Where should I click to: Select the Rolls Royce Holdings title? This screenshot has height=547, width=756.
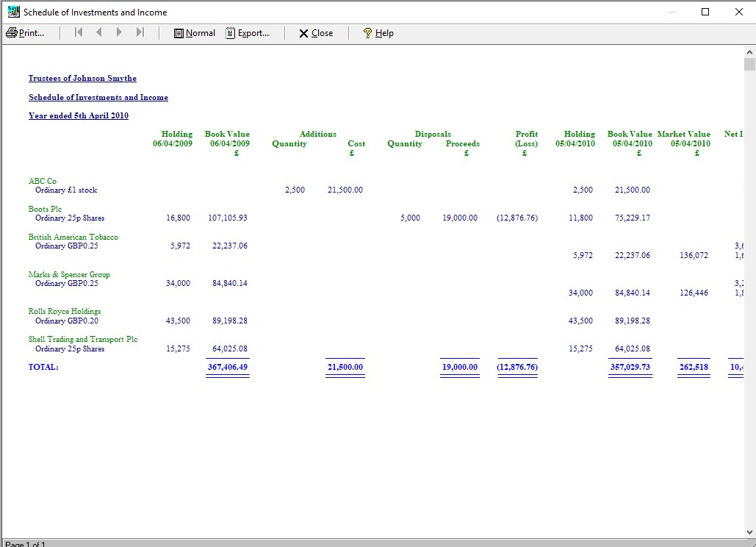click(x=65, y=311)
